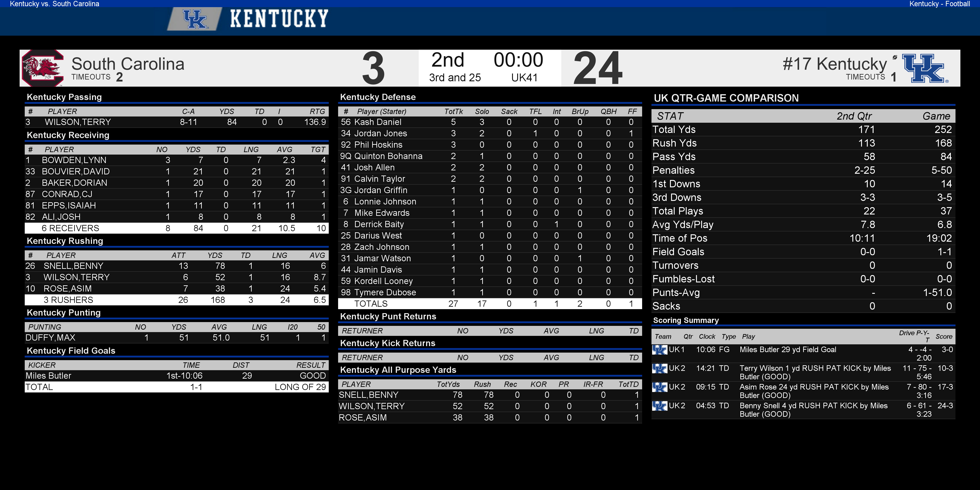Select the Kentucky Defense section header
Image resolution: width=980 pixels, height=490 pixels.
pyautogui.click(x=377, y=97)
